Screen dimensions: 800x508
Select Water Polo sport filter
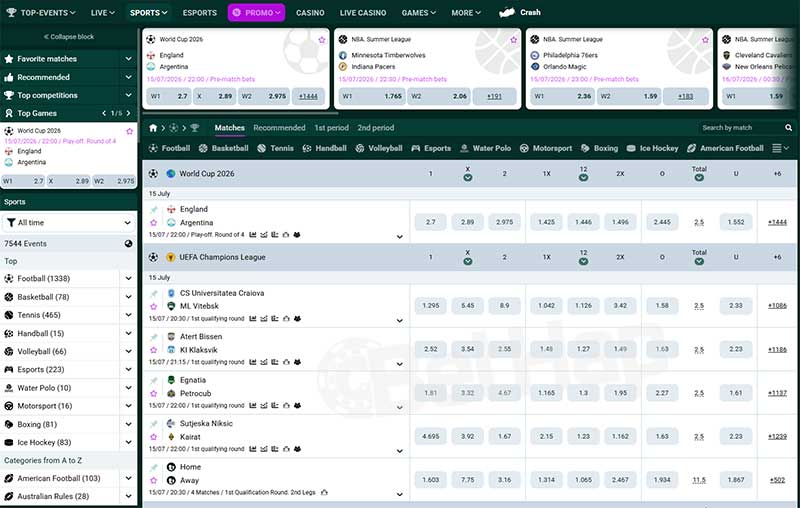click(x=485, y=148)
